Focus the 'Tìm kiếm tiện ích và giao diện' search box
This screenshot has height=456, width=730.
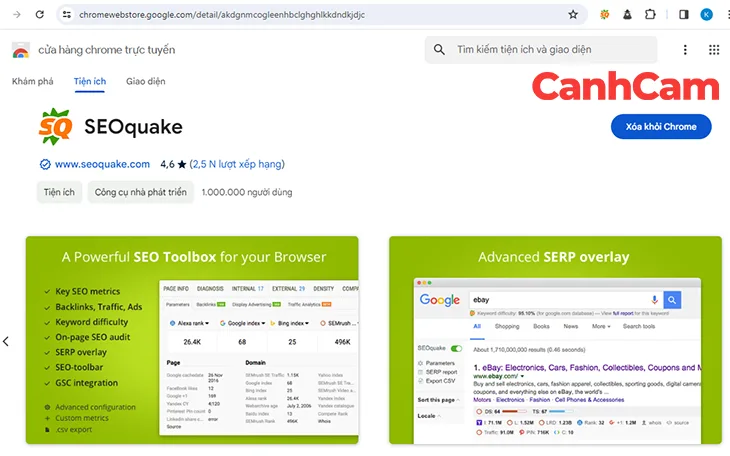(x=541, y=49)
